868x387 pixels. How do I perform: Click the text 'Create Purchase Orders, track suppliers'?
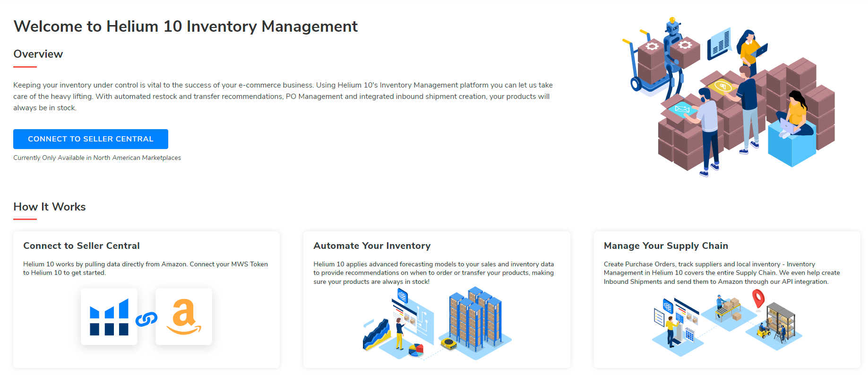[x=722, y=273]
